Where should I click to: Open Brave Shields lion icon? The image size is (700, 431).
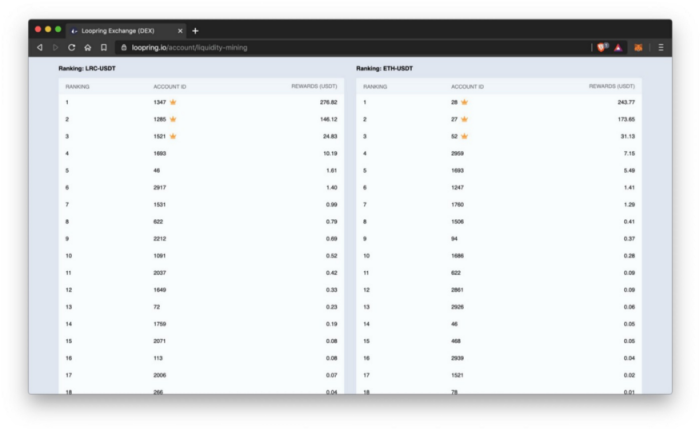603,47
